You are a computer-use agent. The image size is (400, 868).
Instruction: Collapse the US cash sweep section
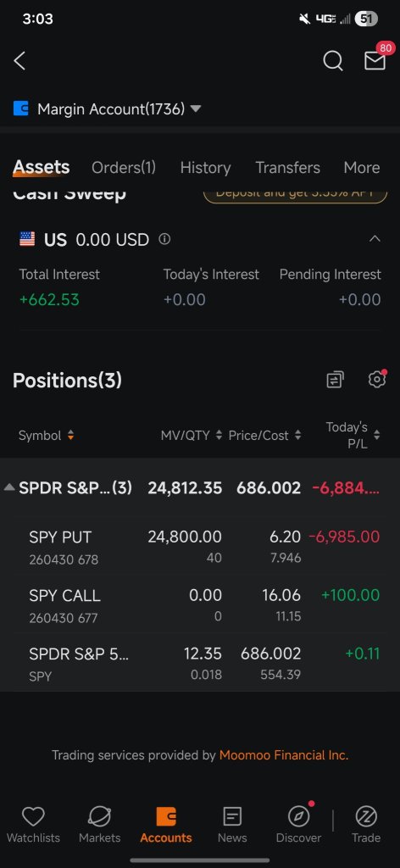pyautogui.click(x=375, y=239)
